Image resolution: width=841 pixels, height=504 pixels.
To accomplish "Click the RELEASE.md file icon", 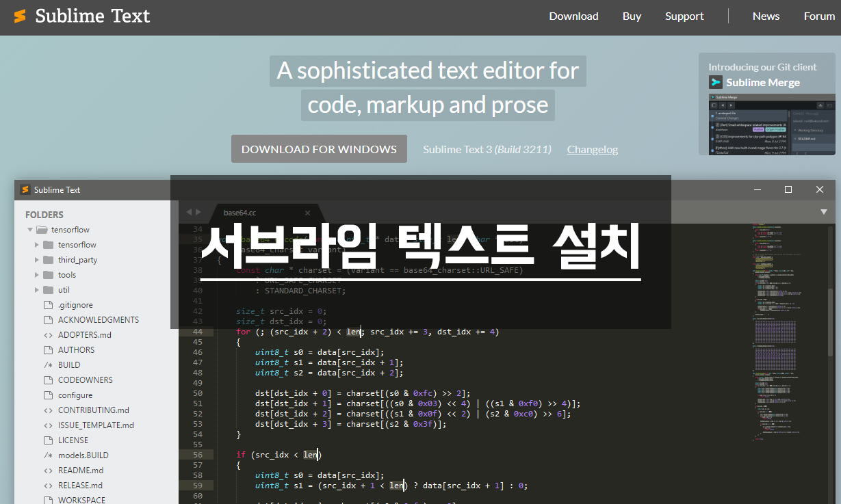I will click(48, 486).
